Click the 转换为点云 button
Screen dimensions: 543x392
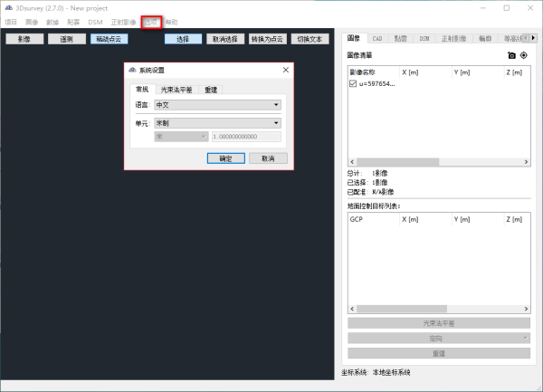click(267, 39)
